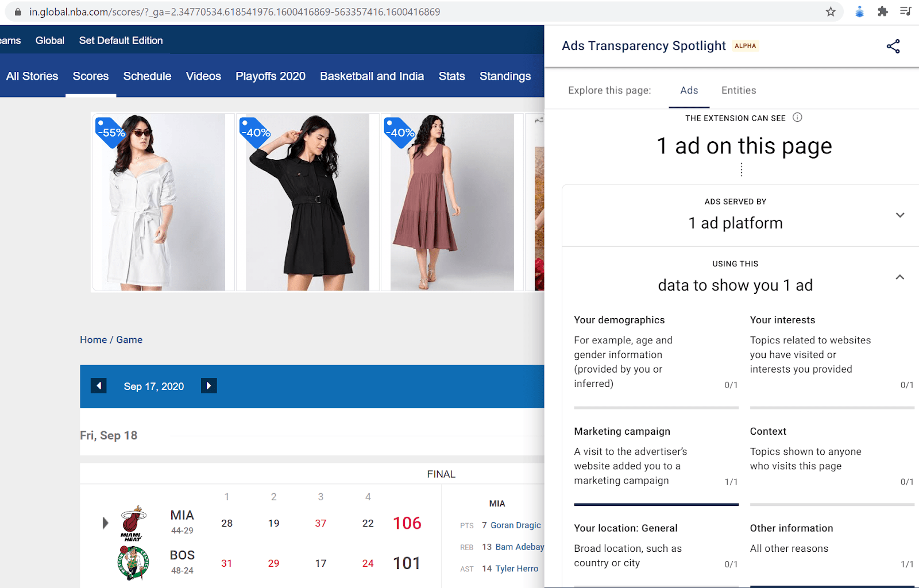Open Goran Dragic's player link
This screenshot has height=588, width=919.
click(516, 525)
